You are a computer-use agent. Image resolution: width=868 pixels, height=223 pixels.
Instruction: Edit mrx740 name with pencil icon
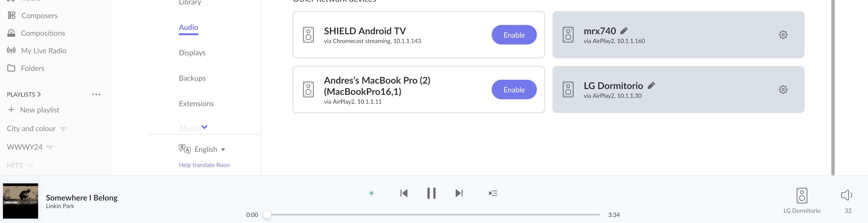(x=624, y=31)
